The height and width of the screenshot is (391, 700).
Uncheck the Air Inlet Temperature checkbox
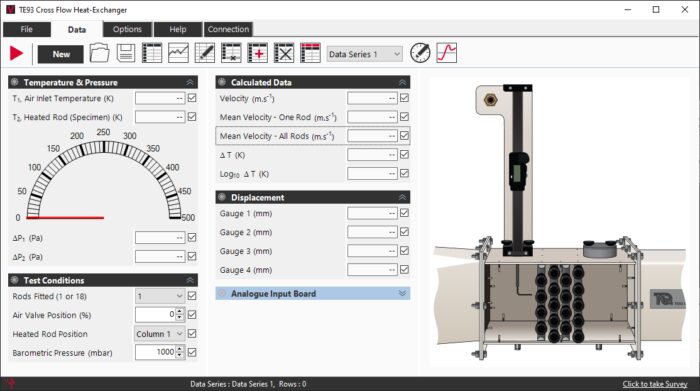(x=192, y=98)
